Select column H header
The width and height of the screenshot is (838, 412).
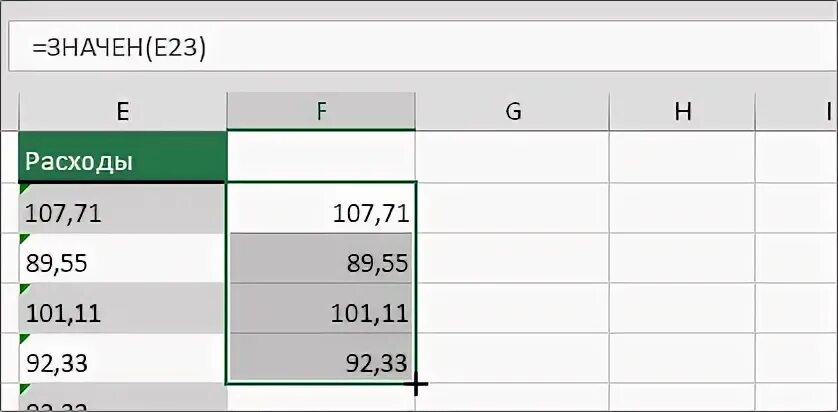point(682,111)
